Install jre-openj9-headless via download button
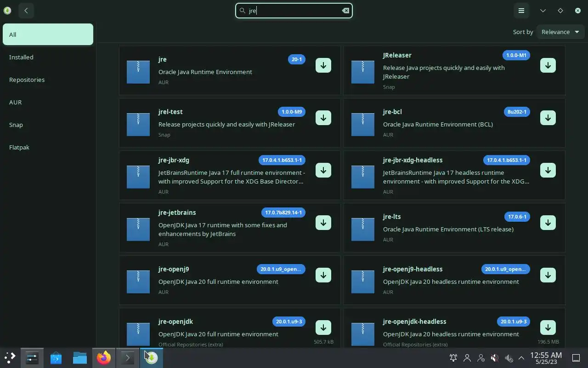Viewport: 588px width, 368px height. (548, 275)
